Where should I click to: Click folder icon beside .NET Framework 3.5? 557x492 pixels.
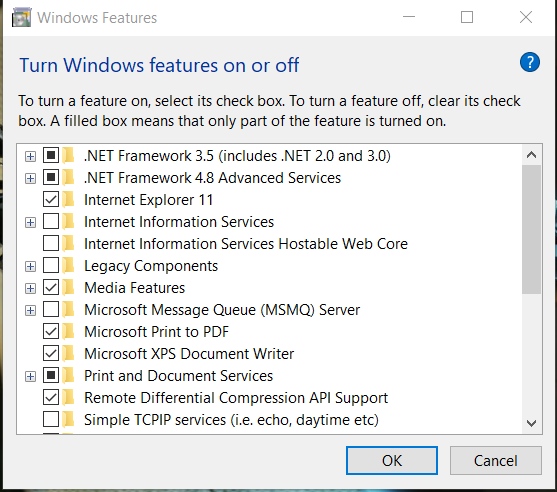68,156
